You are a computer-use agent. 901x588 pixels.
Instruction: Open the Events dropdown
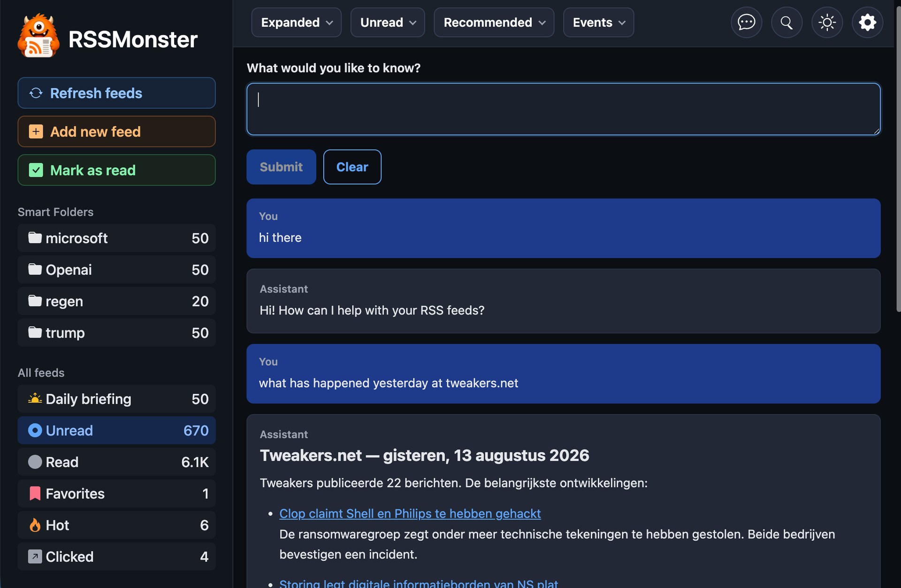coord(598,23)
